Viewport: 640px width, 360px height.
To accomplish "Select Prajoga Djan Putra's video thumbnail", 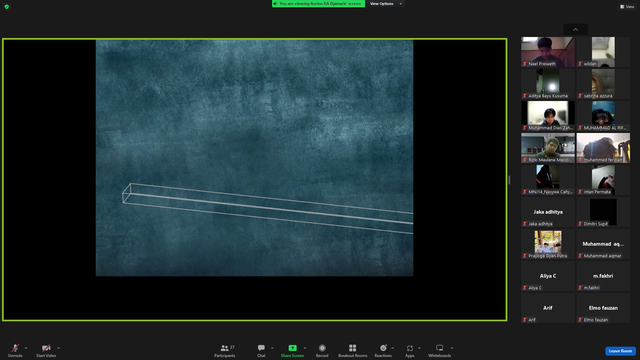I will click(548, 244).
